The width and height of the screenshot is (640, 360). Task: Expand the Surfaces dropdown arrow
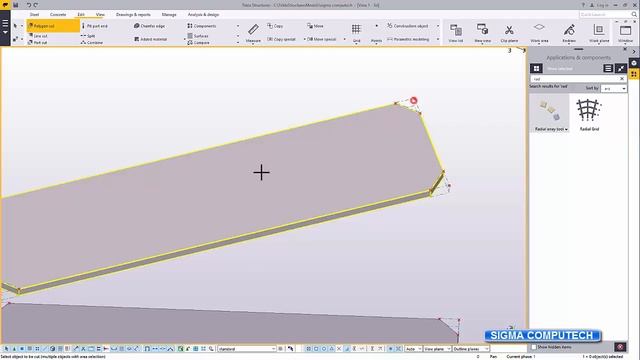click(238, 36)
